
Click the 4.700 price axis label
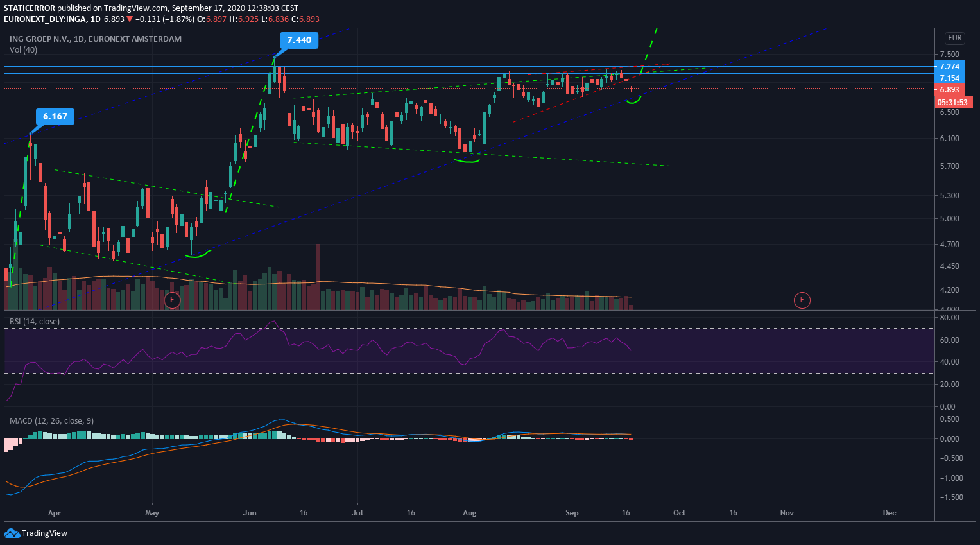coord(949,245)
